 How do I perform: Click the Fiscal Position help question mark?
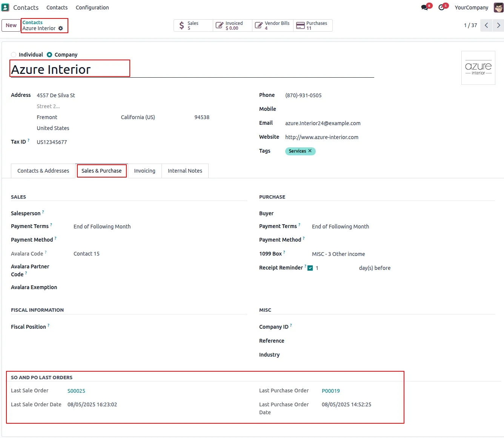point(48,325)
